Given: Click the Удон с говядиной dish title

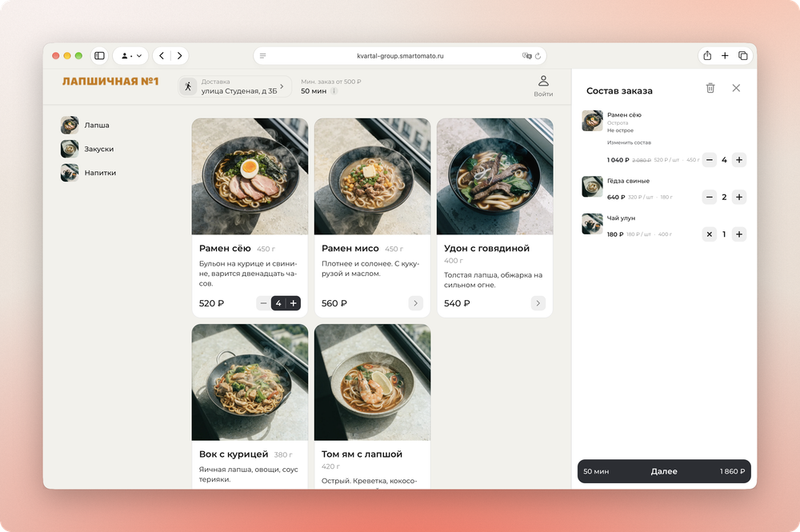Looking at the screenshot, I should (486, 249).
